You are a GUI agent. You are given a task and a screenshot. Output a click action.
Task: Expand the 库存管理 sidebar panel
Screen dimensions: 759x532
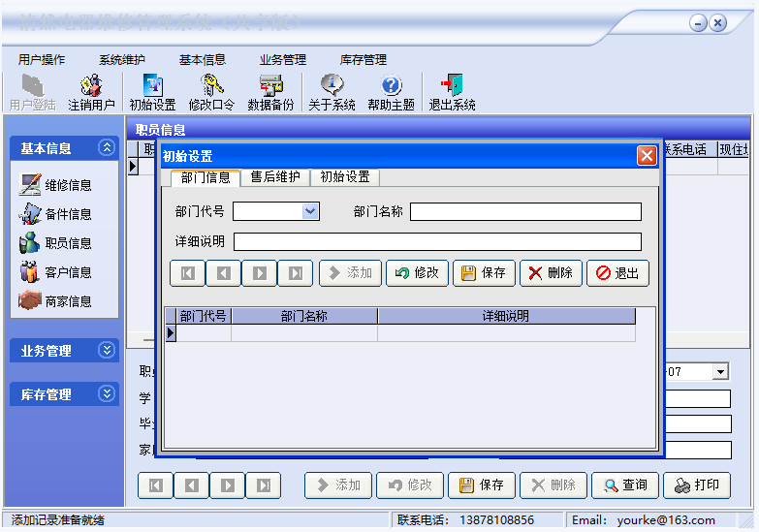coord(107,393)
